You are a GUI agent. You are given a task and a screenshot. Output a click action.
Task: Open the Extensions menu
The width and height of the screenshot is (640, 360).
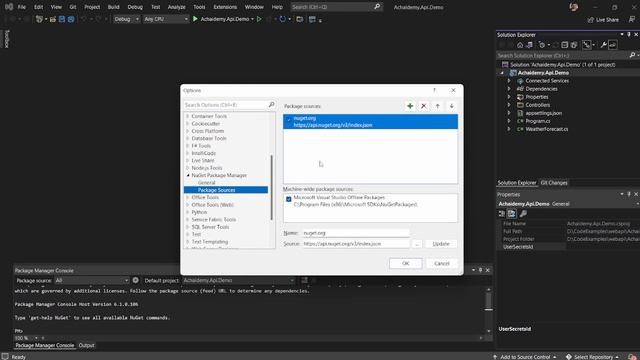pyautogui.click(x=225, y=7)
